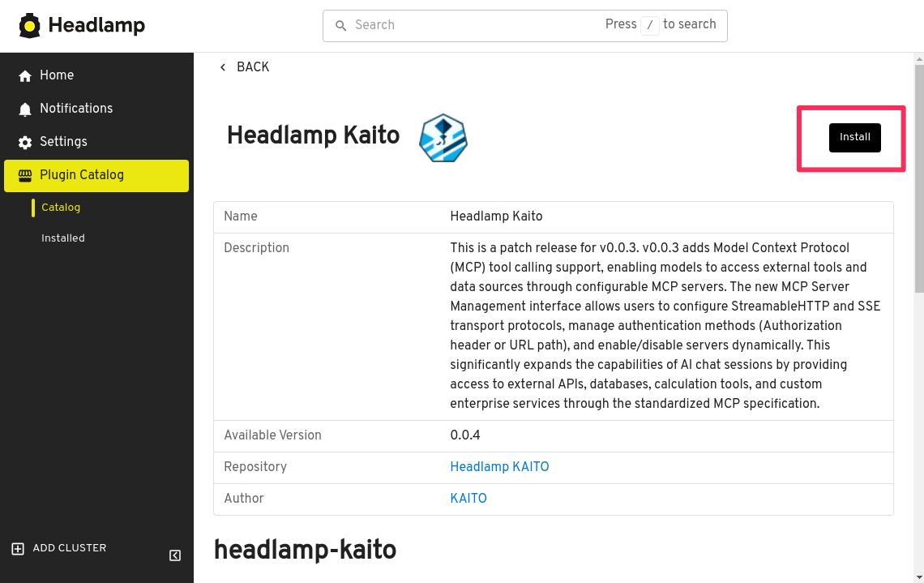924x583 pixels.
Task: Open the KAITO author link
Action: point(468,499)
